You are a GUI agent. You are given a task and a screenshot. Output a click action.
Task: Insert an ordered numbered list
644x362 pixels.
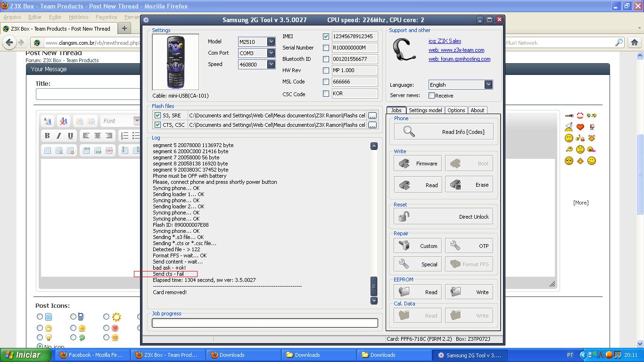coord(124,136)
